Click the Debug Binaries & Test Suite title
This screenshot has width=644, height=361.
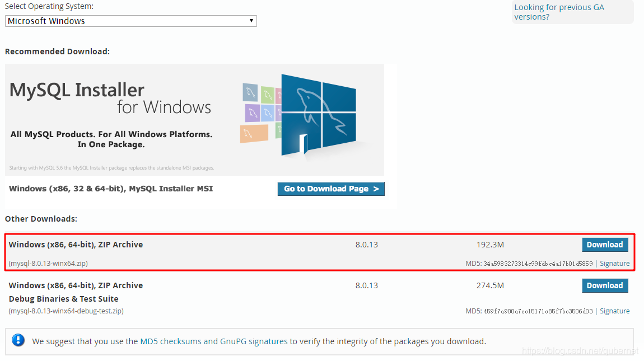pos(64,299)
